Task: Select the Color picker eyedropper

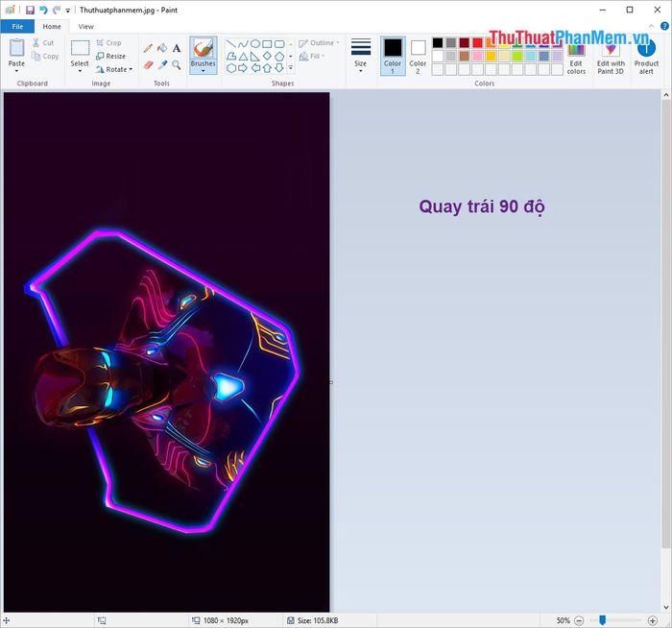Action: click(162, 65)
